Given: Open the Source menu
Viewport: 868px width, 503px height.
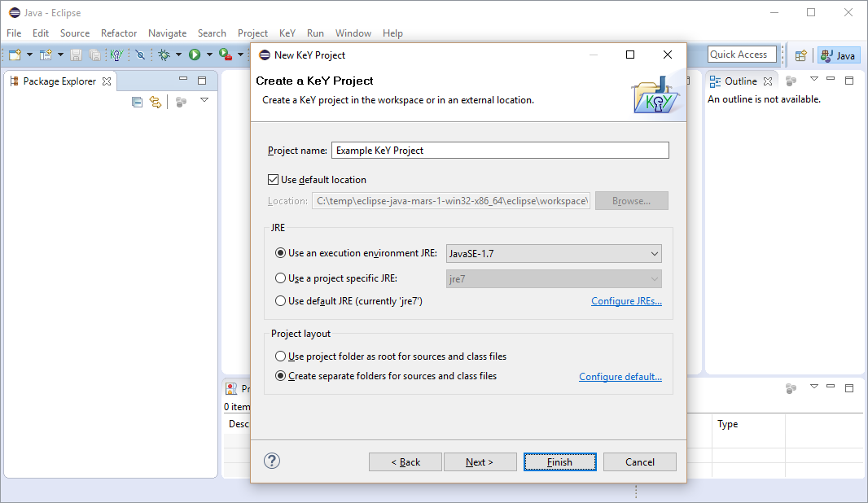Looking at the screenshot, I should tap(75, 33).
